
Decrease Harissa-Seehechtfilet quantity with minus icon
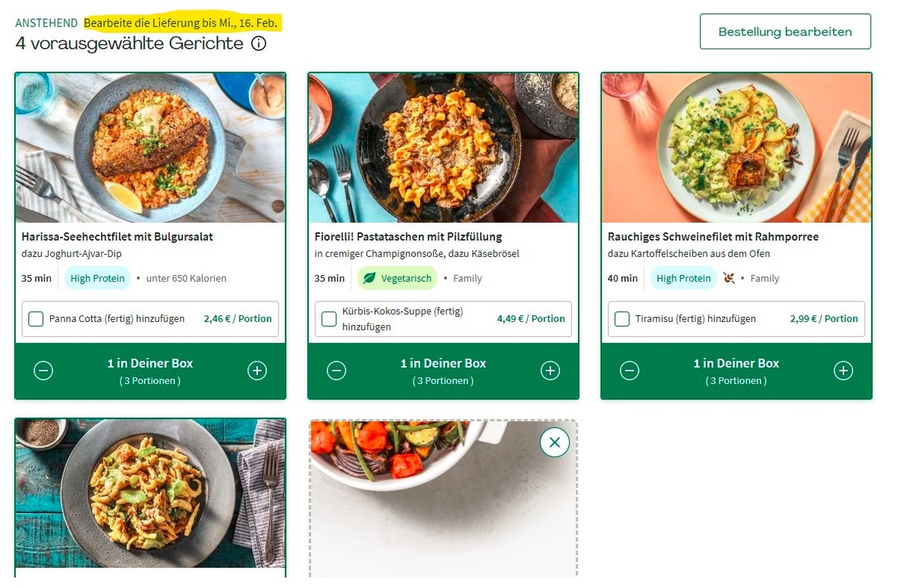click(x=44, y=371)
